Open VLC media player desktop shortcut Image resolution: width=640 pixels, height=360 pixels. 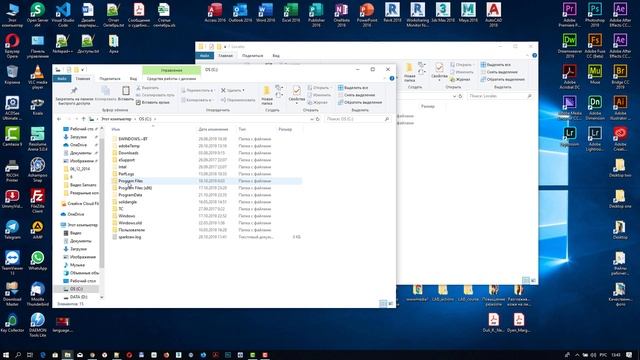tap(38, 77)
